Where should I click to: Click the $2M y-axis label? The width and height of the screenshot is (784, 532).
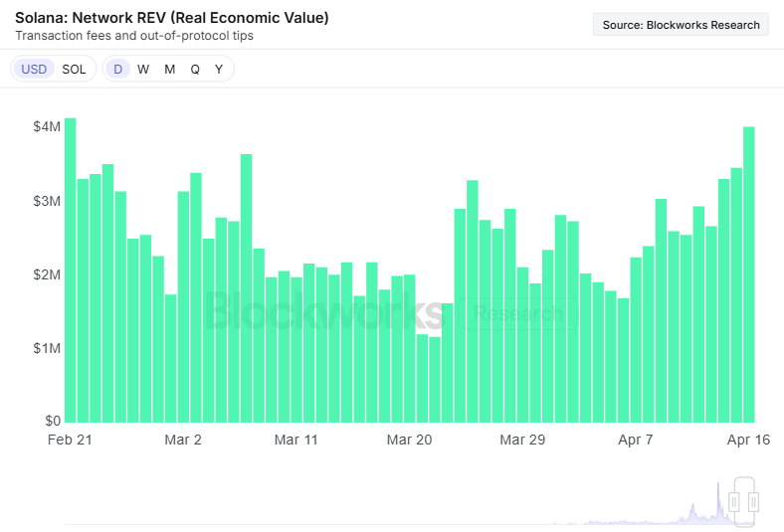tap(47, 274)
